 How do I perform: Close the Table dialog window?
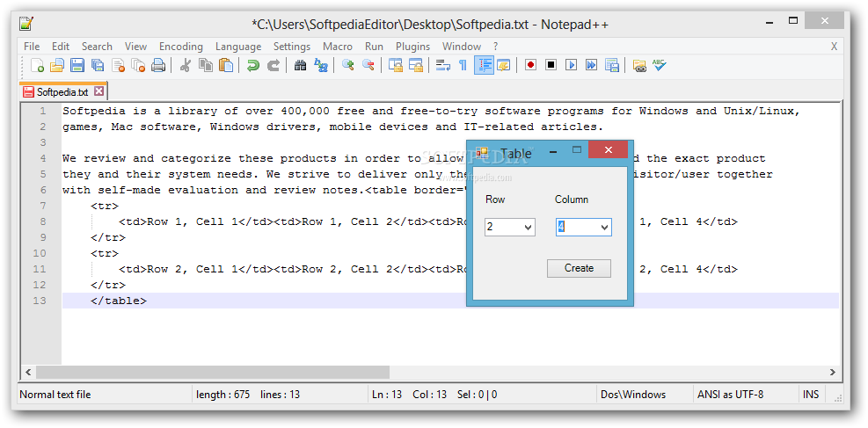click(608, 150)
